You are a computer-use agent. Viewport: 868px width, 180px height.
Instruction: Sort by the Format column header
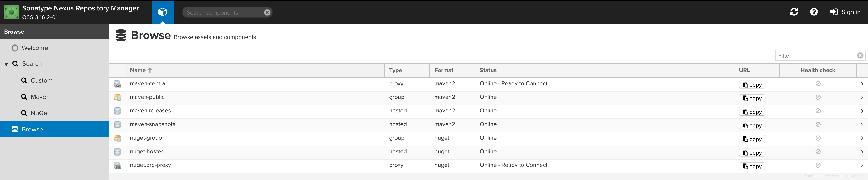(452, 71)
